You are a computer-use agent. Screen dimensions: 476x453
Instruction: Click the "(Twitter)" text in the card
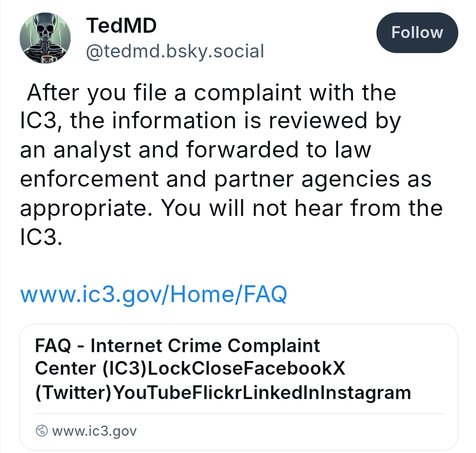pos(73,392)
